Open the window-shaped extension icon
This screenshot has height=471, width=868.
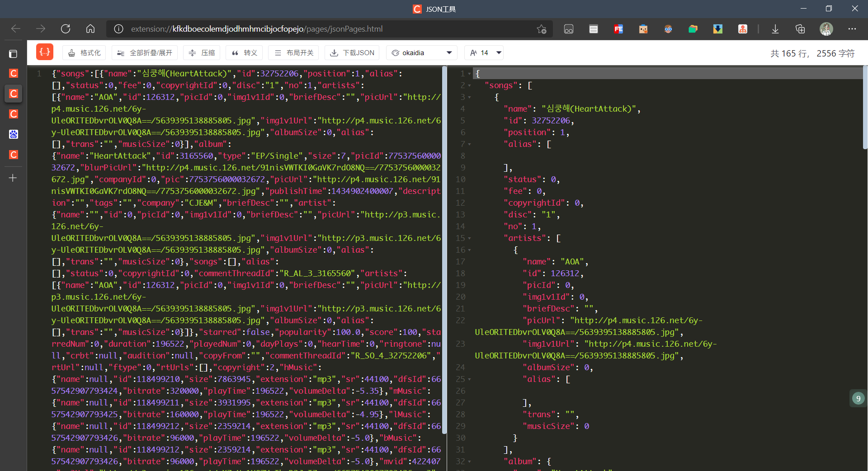tap(594, 29)
